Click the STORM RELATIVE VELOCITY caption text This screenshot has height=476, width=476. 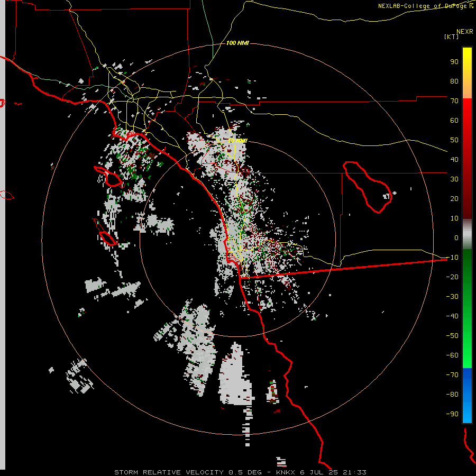tap(169, 472)
